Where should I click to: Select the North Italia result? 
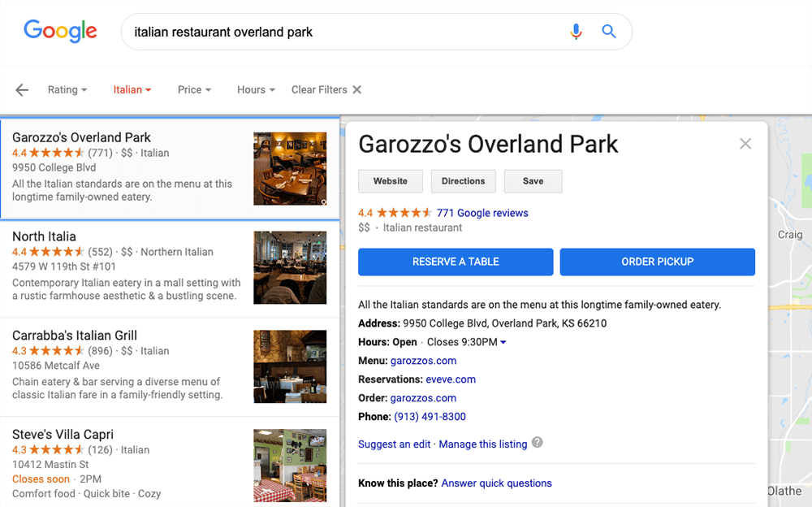(x=170, y=268)
